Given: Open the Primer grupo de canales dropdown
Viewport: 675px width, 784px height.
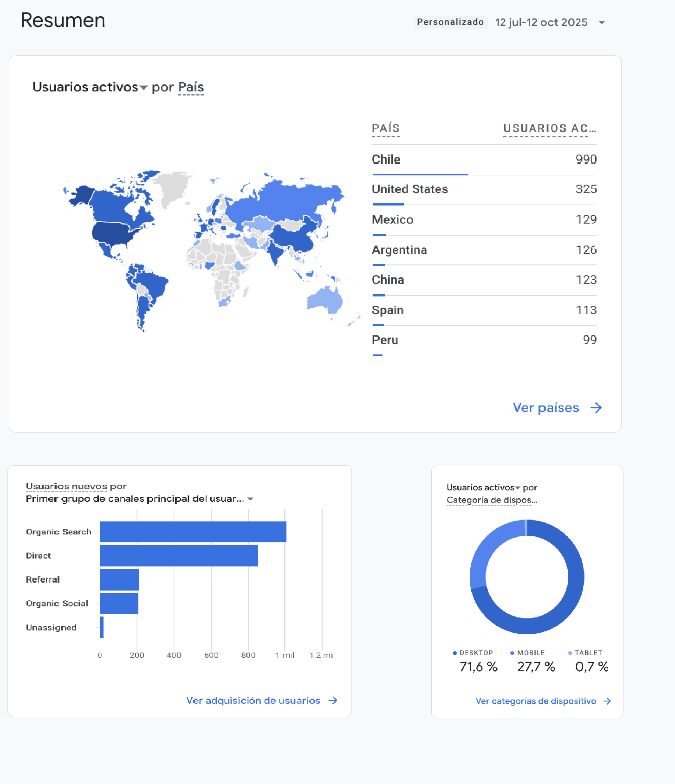Looking at the screenshot, I should (x=250, y=499).
